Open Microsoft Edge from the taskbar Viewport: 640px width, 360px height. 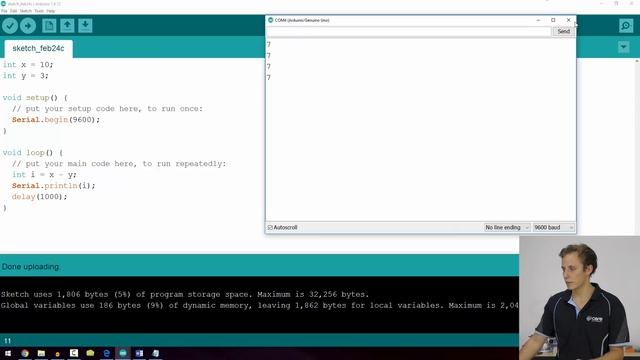coord(107,353)
